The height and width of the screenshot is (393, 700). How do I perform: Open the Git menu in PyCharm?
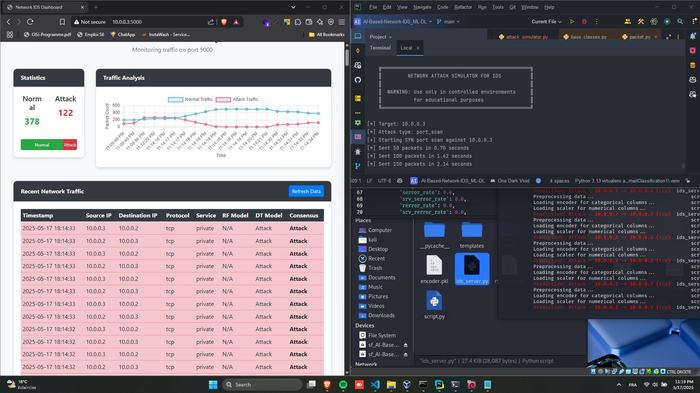coord(512,7)
